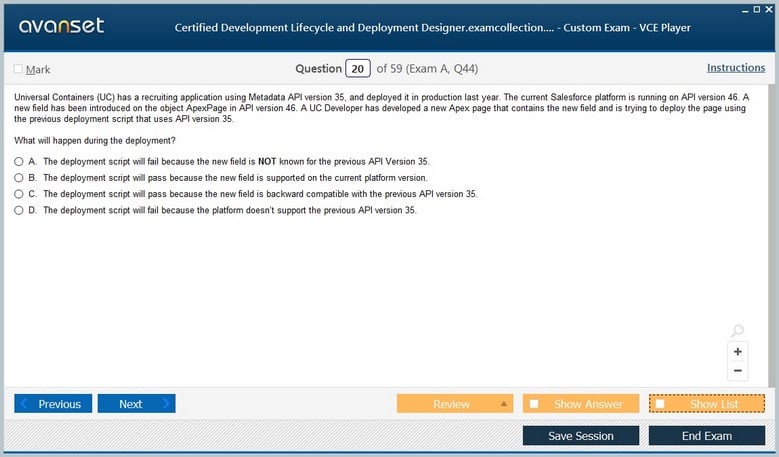This screenshot has height=457, width=779.
Task: Click answer text 'NOT known for the previous API Version 35'
Action: coord(344,161)
